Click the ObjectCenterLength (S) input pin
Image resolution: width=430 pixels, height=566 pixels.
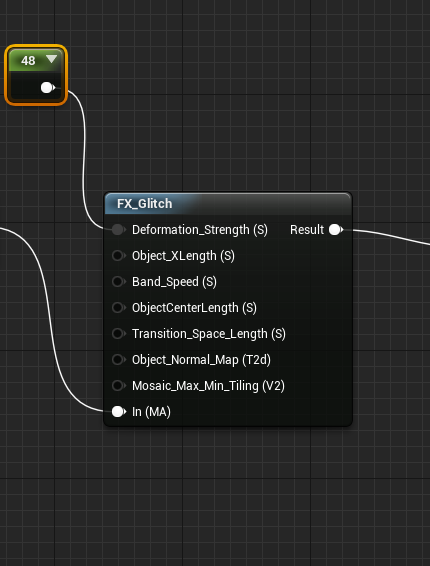point(118,308)
